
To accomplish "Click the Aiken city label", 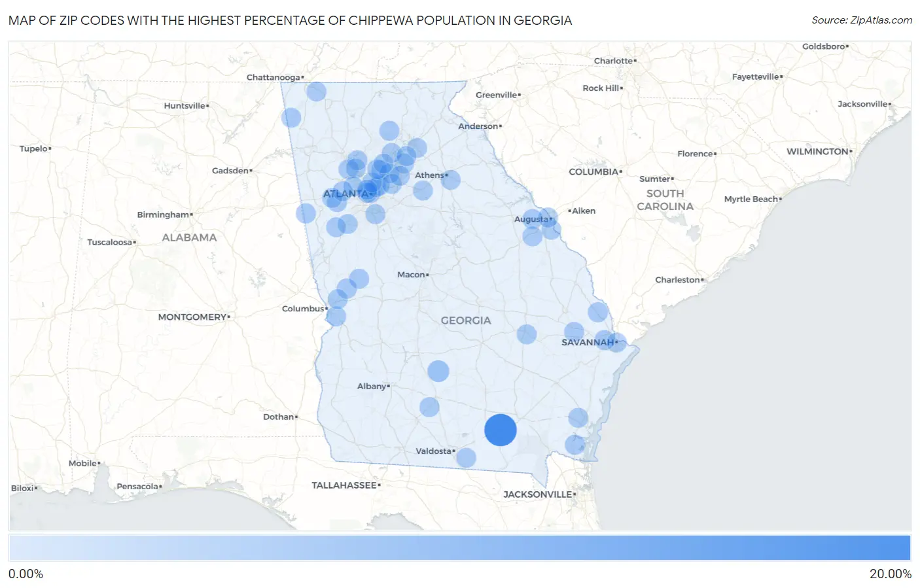I will pos(584,211).
